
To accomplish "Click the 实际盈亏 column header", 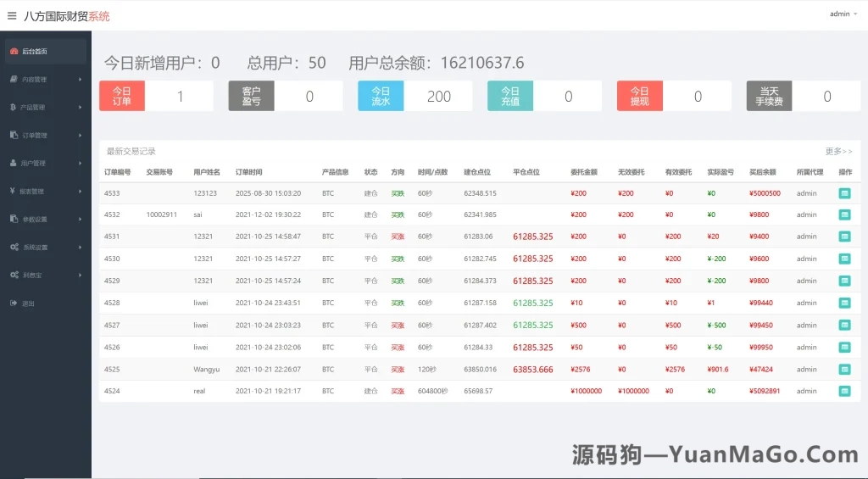I will (721, 172).
